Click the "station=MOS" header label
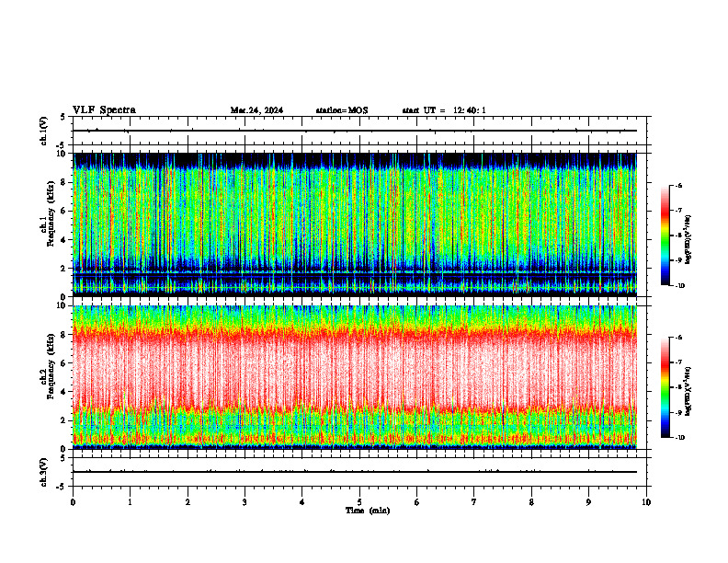 click(x=342, y=110)
